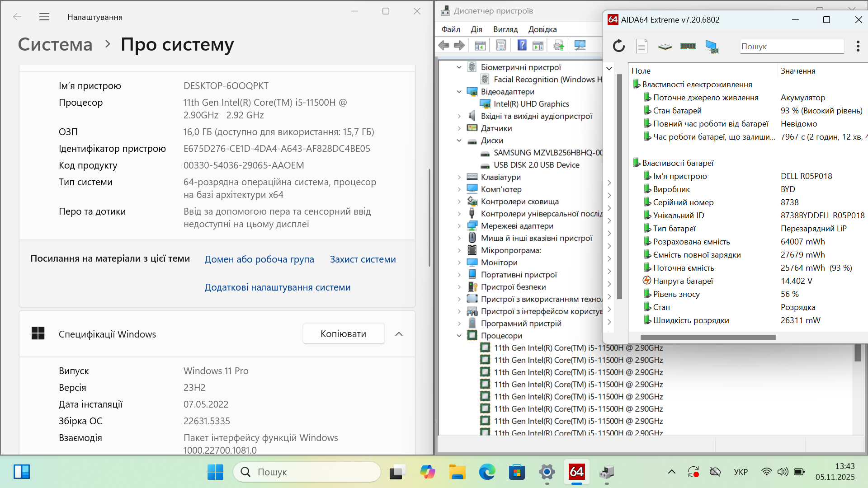Click the AIDA64 Пошук search field
This screenshot has width=868, height=488.
pos(791,47)
